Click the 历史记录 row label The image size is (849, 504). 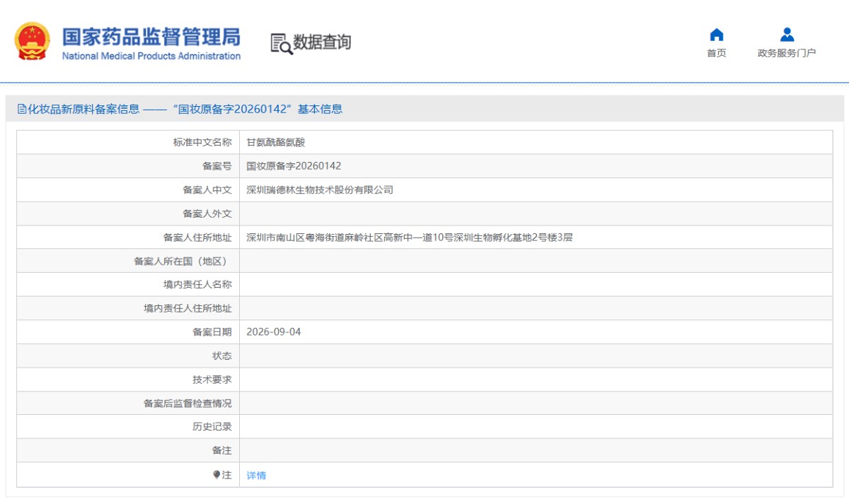tap(212, 427)
